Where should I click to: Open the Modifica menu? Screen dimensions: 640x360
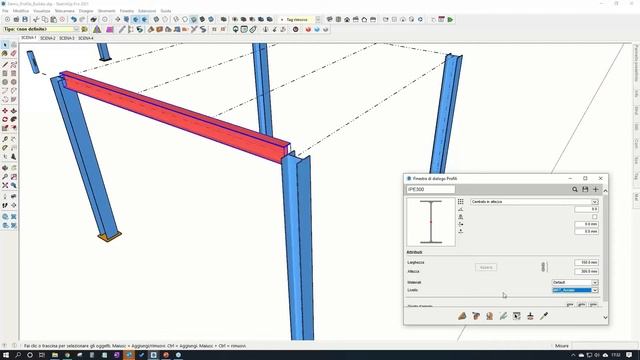[x=21, y=11]
